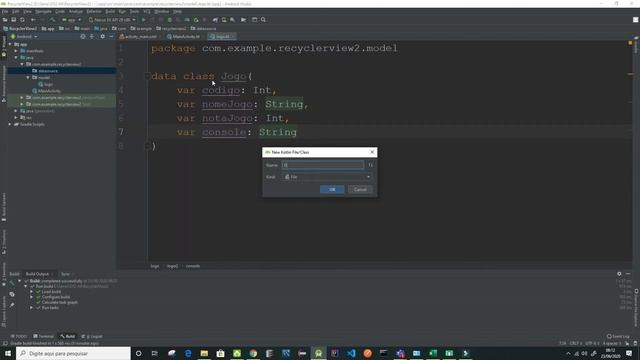Open the AVD Manager toolbar icon
Screen dimensions: 640x360
(x=224, y=20)
